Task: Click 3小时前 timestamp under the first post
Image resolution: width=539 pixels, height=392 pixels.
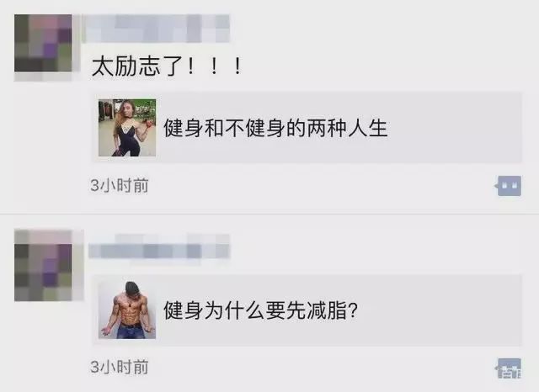Action: click(120, 186)
